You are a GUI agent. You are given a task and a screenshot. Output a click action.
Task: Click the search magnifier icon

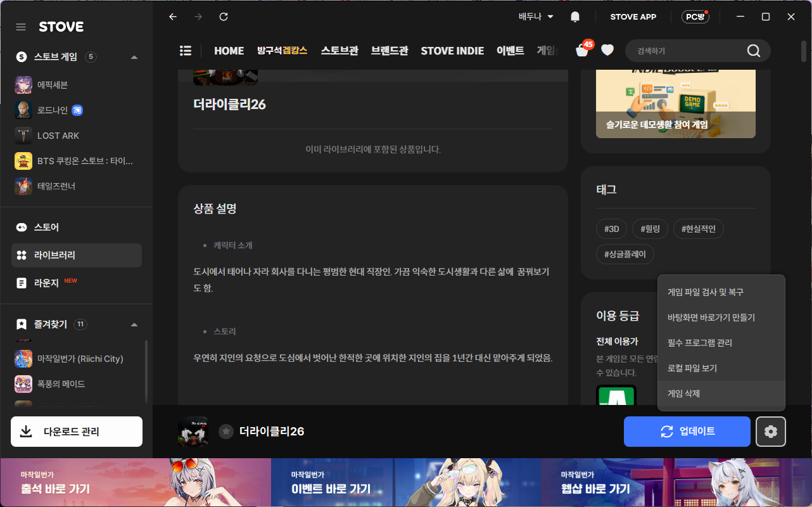(x=754, y=51)
